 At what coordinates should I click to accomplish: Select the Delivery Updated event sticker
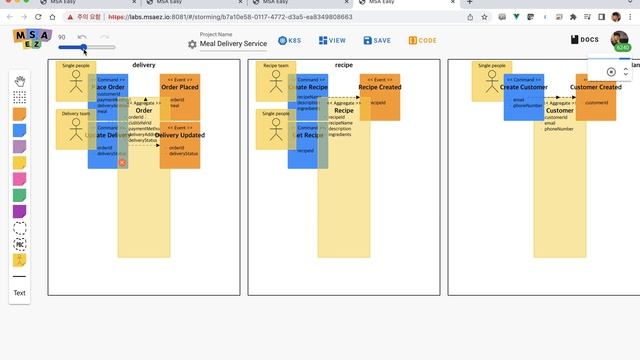pyautogui.click(x=180, y=145)
